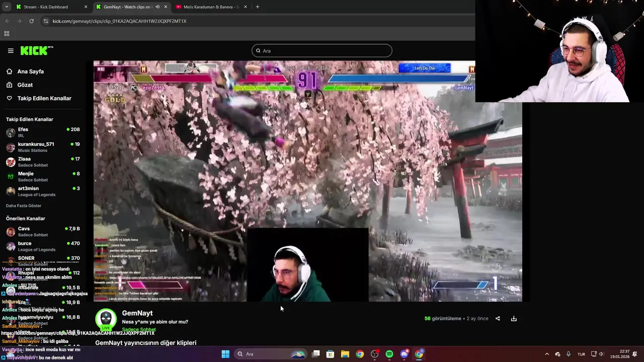Viewport: 644px width, 362px height.
Task: Click Cavs channel avatar
Action: 11,232
